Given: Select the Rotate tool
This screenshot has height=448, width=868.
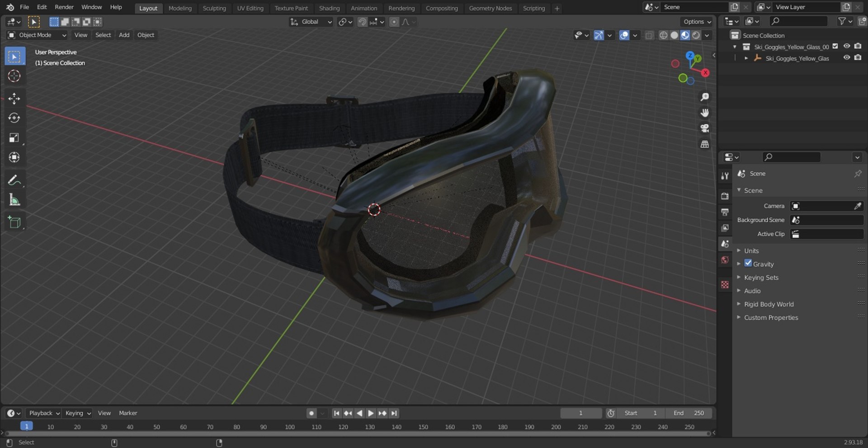Looking at the screenshot, I should pyautogui.click(x=14, y=118).
